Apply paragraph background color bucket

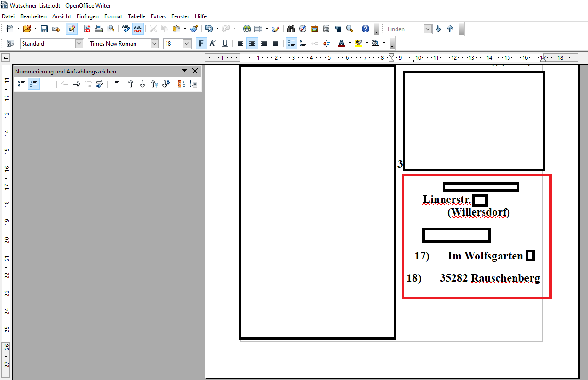[x=375, y=43]
